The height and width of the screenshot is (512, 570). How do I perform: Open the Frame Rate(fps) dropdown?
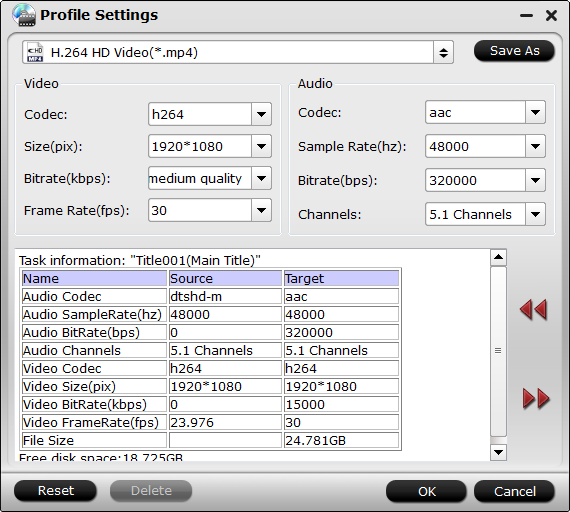tap(261, 210)
